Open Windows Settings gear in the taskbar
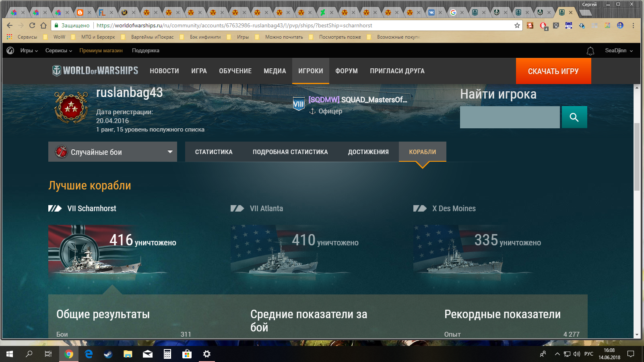The image size is (644, 362). 207,354
